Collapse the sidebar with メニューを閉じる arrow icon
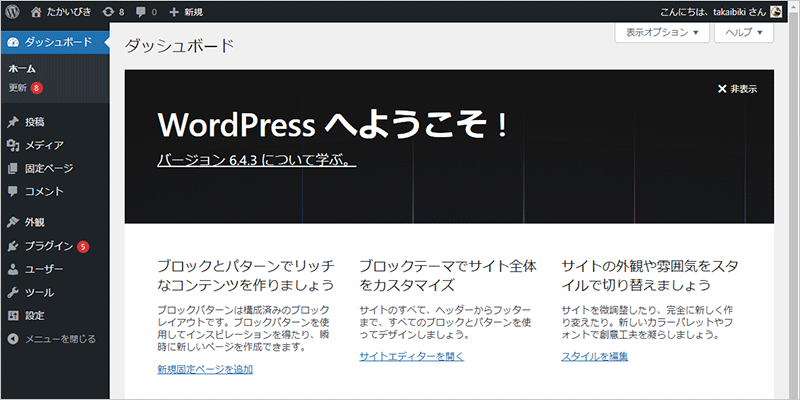The height and width of the screenshot is (400, 800). [x=14, y=339]
